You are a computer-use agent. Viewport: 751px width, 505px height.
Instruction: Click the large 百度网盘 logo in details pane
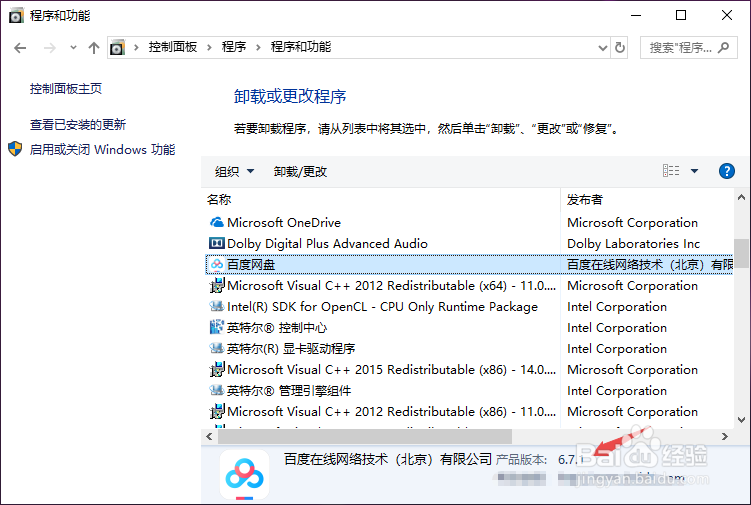[244, 475]
